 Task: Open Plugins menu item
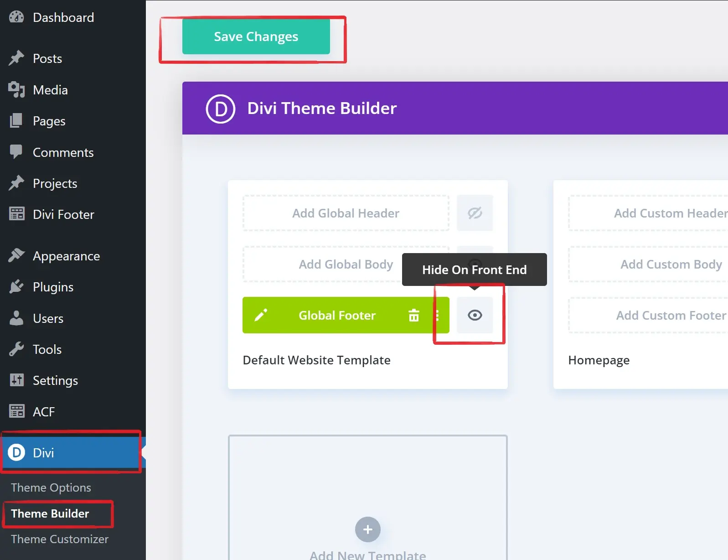pyautogui.click(x=73, y=287)
